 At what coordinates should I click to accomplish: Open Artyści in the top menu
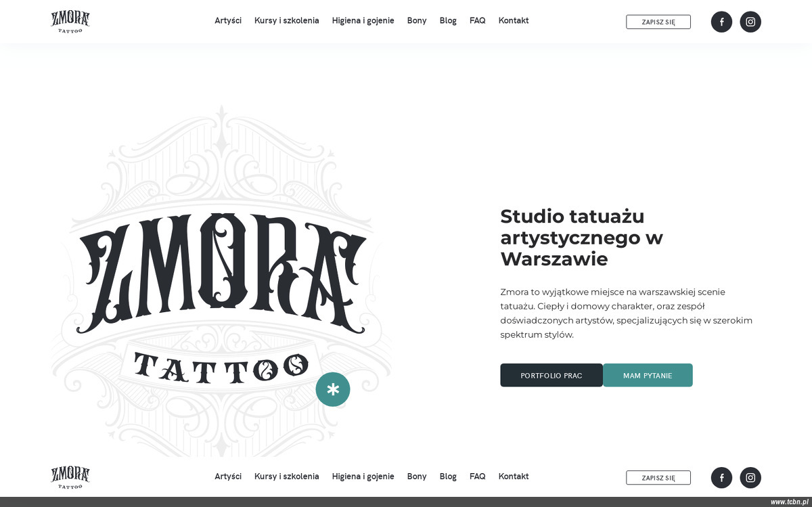[x=228, y=20]
